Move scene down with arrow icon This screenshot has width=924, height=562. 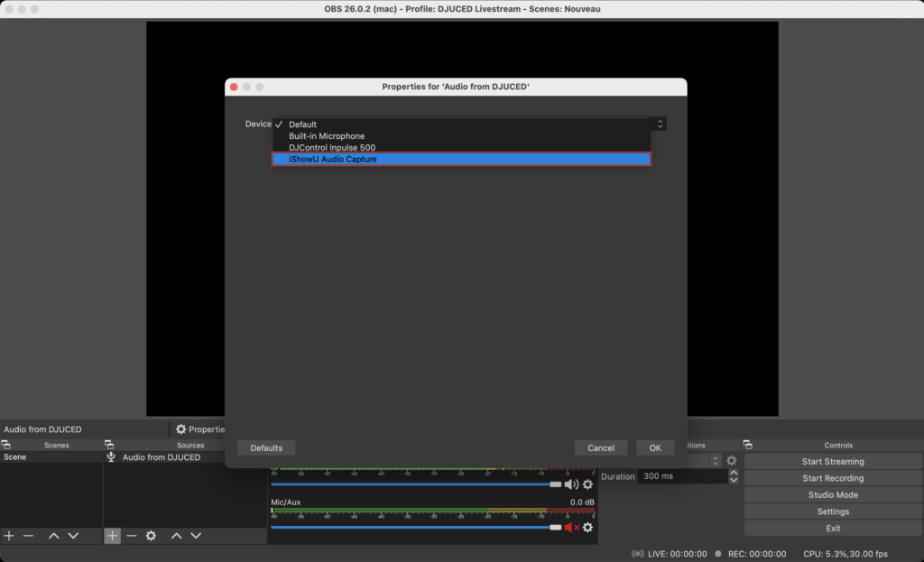(x=73, y=536)
